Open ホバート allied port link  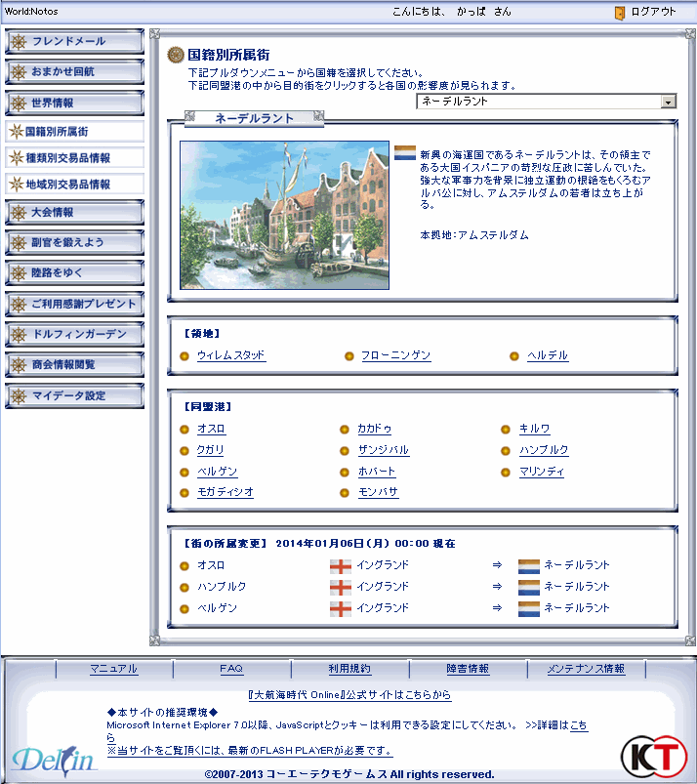click(x=377, y=472)
